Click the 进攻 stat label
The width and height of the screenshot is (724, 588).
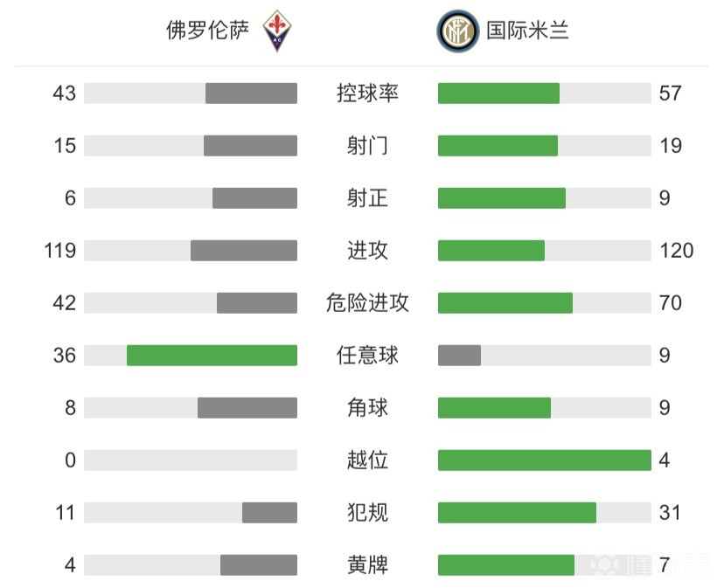[x=367, y=251]
